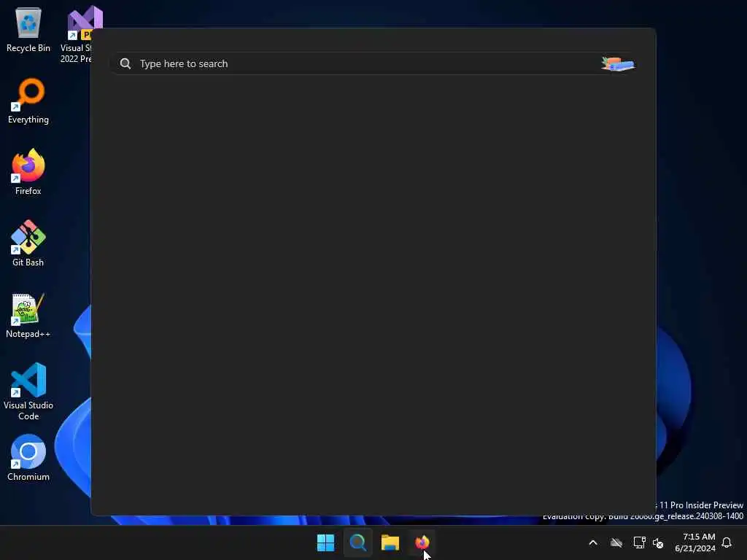The image size is (747, 560).
Task: Select the Visual Studio Code desktop shortcut
Action: click(28, 392)
